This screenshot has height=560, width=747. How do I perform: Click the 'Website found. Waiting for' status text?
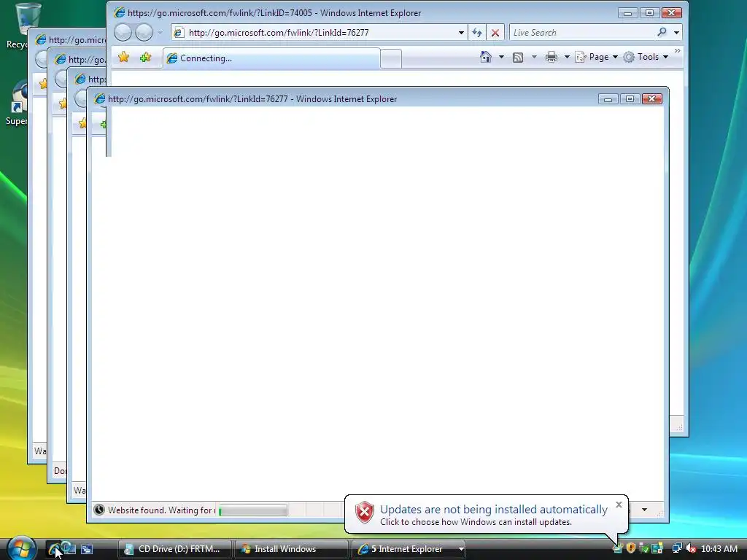(x=161, y=510)
